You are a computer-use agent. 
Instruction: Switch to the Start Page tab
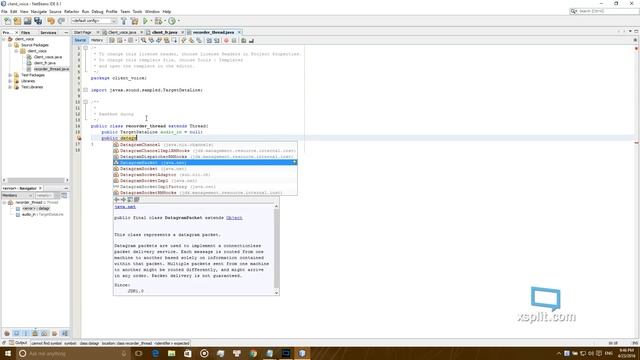click(83, 32)
